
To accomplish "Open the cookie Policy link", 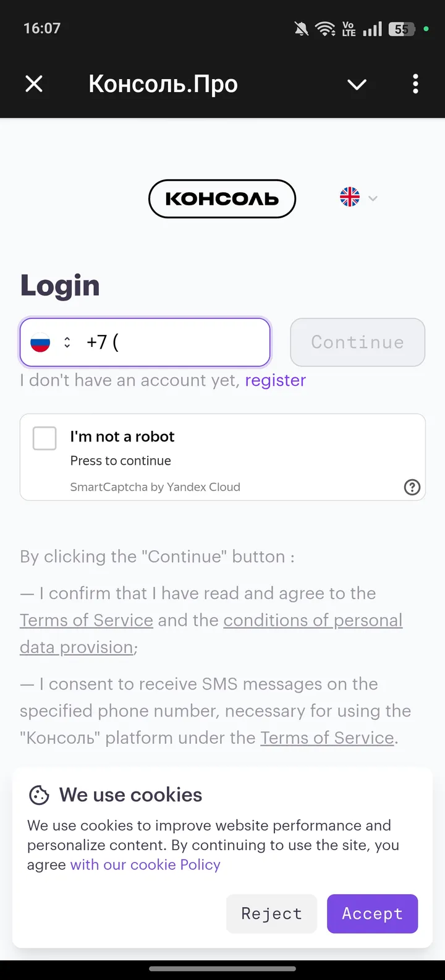I will coord(145,864).
